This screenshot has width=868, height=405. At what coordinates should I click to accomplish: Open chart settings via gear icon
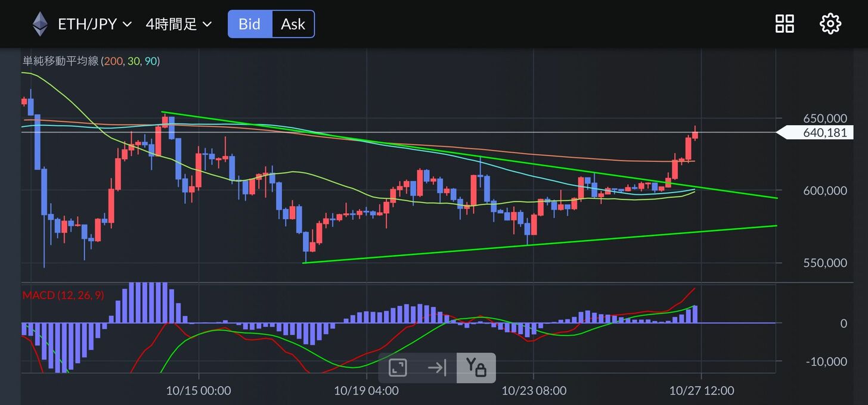click(x=830, y=24)
